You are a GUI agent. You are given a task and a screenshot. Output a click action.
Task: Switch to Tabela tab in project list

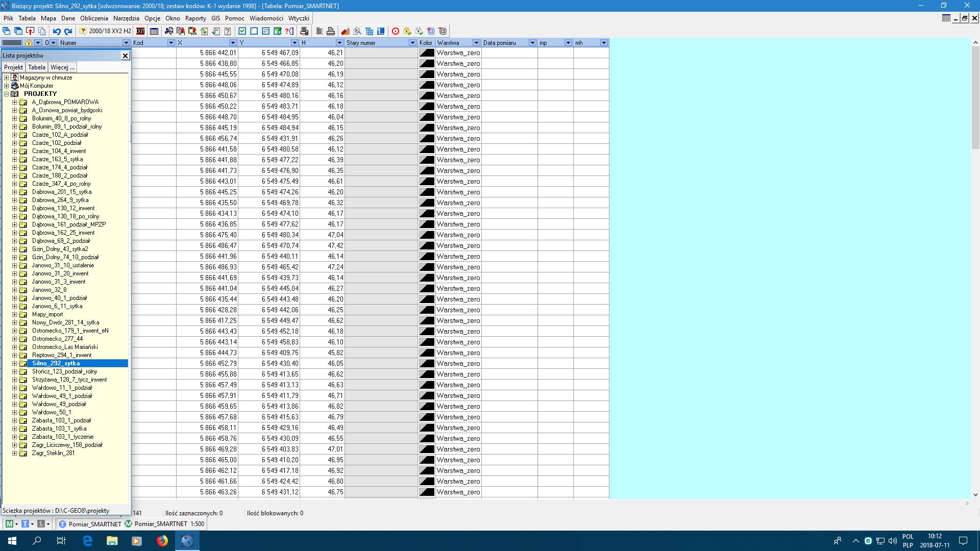point(37,67)
